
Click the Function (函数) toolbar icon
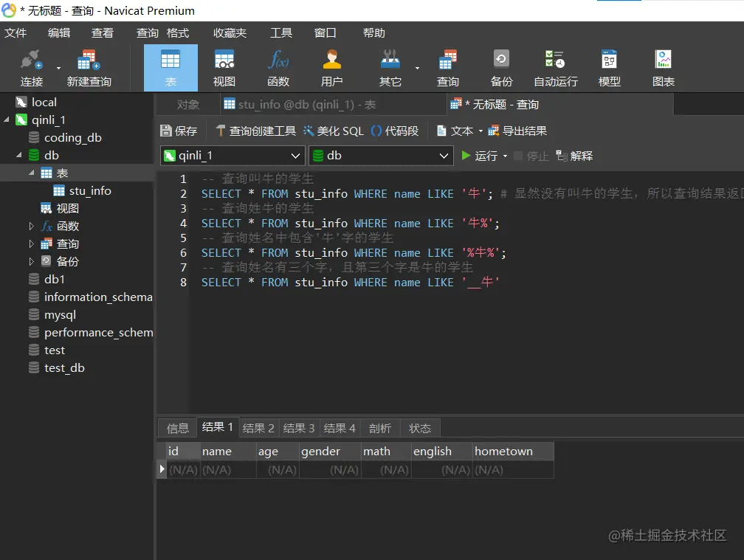click(x=278, y=69)
